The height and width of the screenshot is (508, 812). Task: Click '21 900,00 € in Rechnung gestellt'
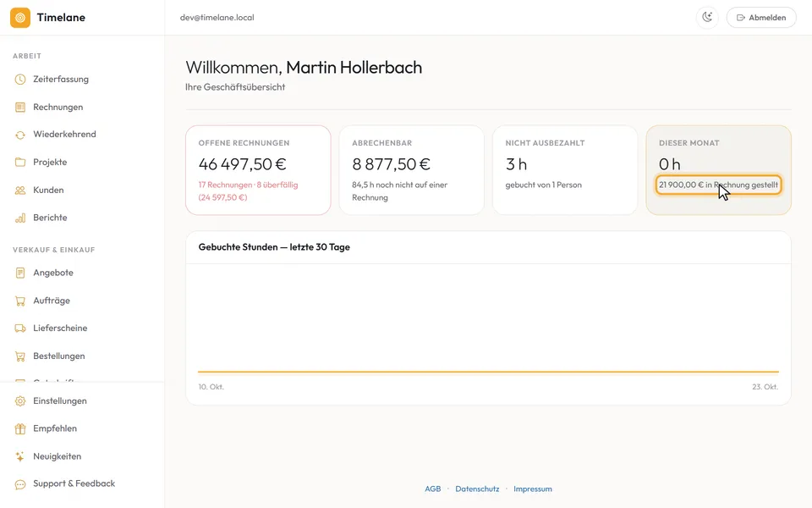(x=718, y=185)
